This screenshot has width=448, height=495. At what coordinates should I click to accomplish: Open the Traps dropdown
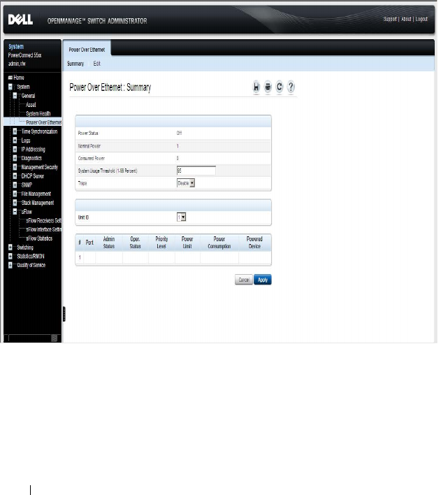coord(186,183)
